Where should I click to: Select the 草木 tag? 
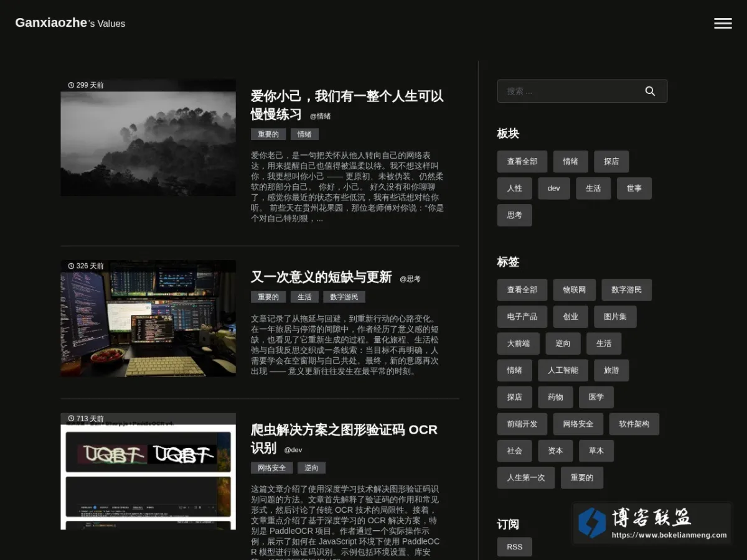coord(596,450)
